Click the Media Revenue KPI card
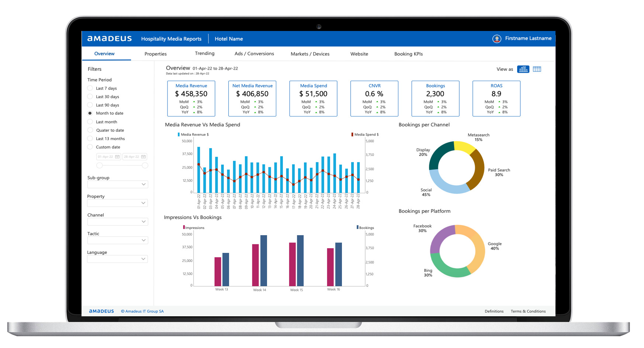The image size is (644, 348). point(191,98)
